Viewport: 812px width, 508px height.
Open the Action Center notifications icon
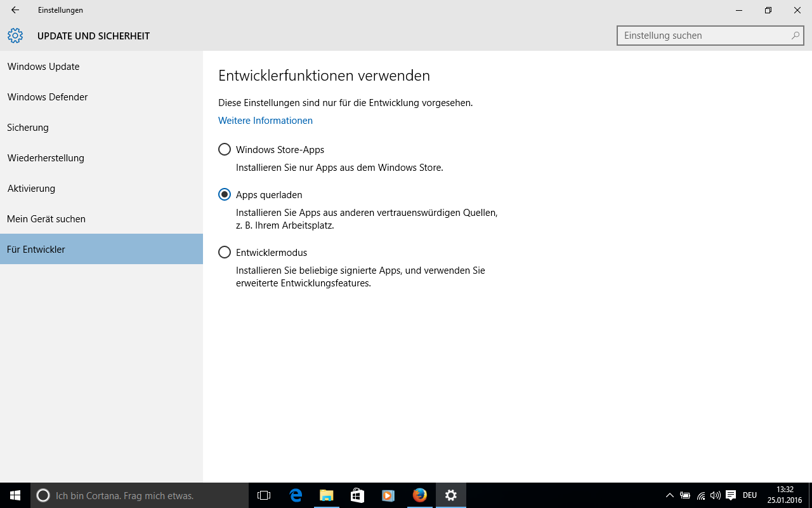pos(731,495)
